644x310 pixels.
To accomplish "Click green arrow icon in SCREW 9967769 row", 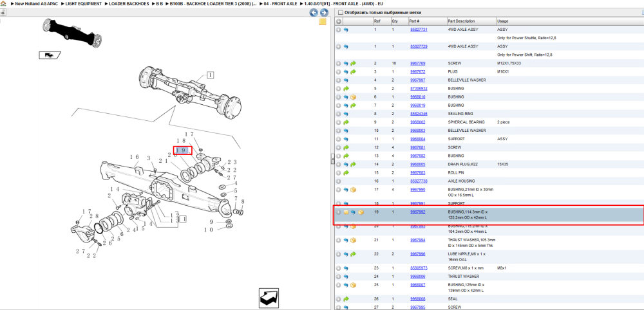I will click(x=353, y=64).
